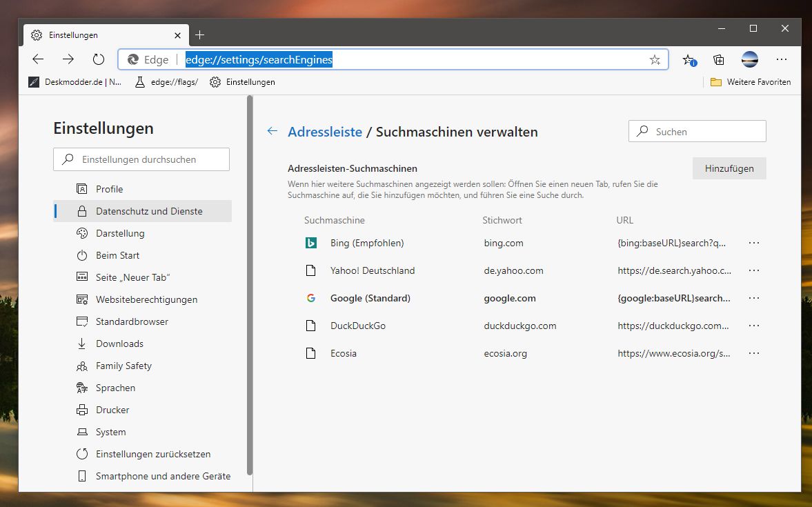Click the {google:baseURL}search URL cell
Viewport: 812px width, 507px height.
(x=674, y=298)
